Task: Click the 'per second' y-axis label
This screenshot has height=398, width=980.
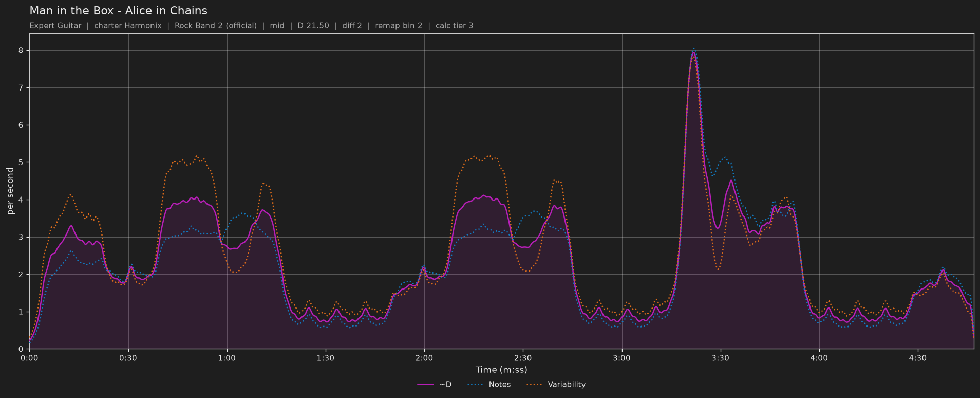Action: point(10,191)
